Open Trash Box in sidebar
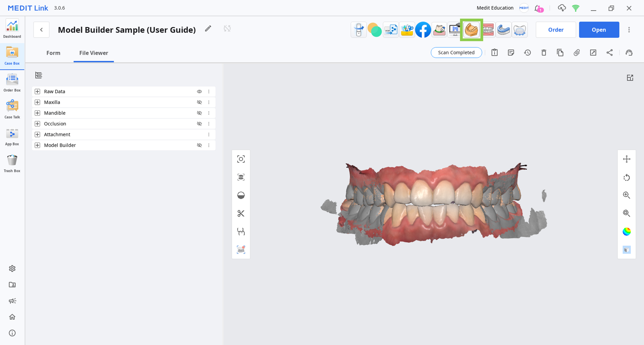Screen dimensions: 644x345 (12, 163)
